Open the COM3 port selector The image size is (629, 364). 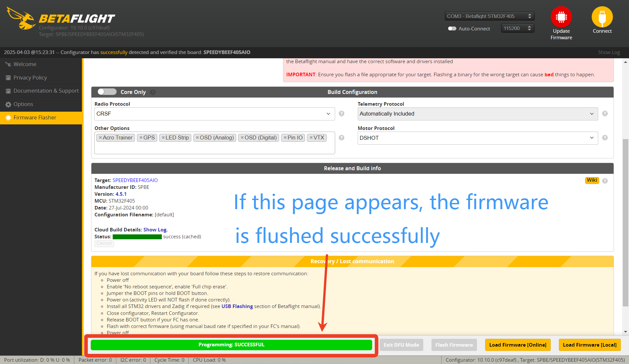489,16
